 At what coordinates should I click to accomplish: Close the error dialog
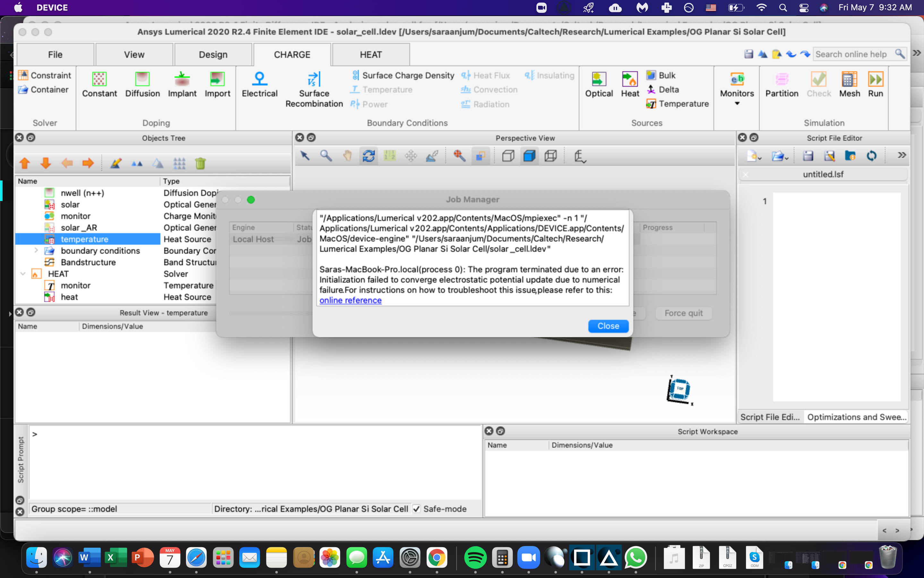click(608, 326)
